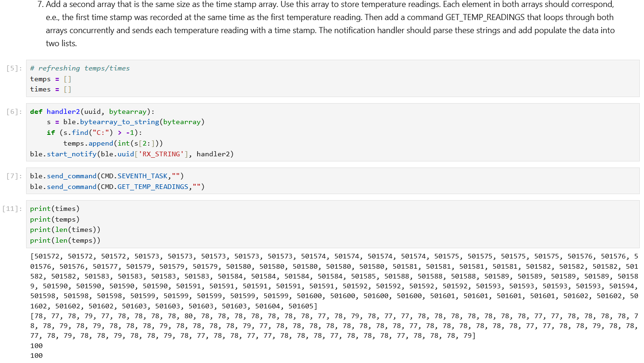Select cell prompt number [6]
Image resolution: width=644 pixels, height=363 pixels.
[14, 112]
